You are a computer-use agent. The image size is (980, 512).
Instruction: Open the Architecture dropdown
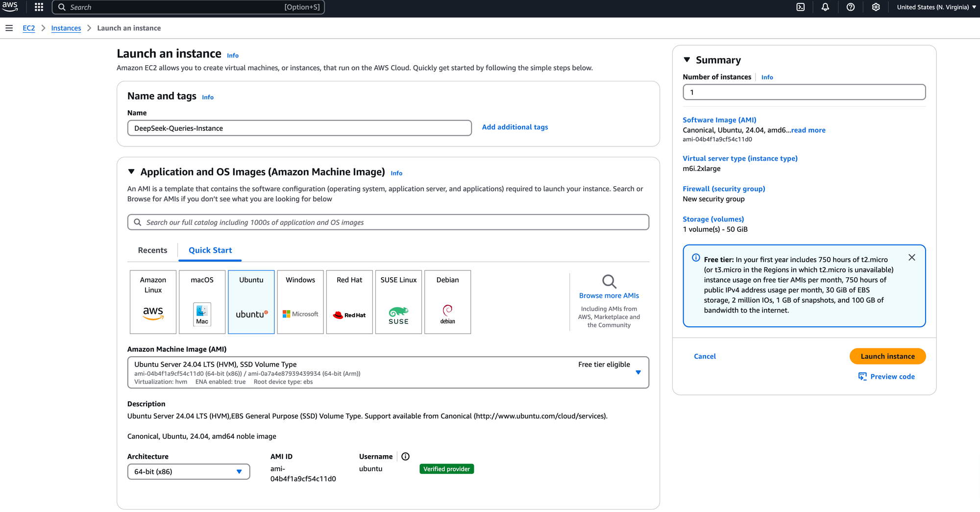(189, 472)
